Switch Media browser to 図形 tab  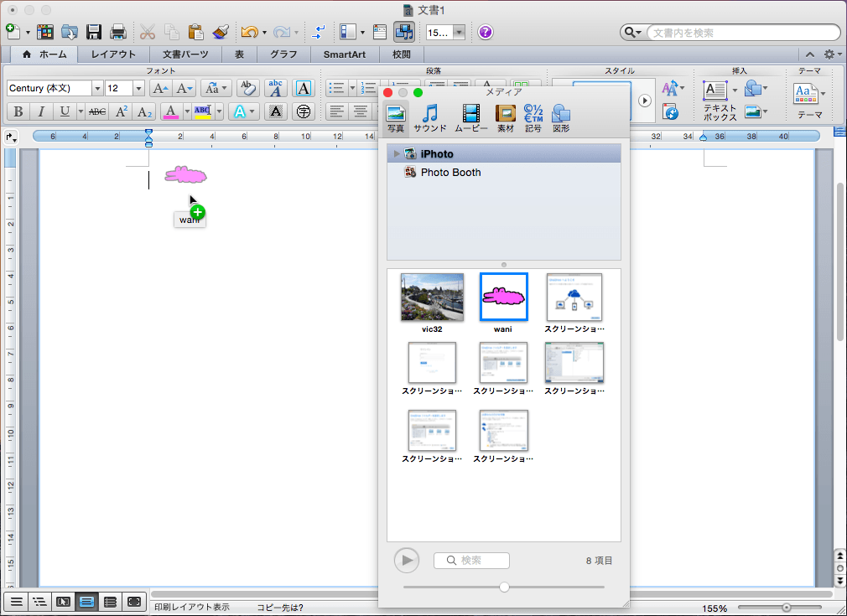pyautogui.click(x=561, y=118)
